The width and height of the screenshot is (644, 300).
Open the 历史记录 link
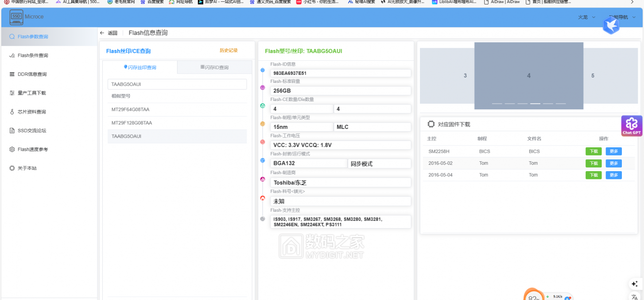pos(229,51)
